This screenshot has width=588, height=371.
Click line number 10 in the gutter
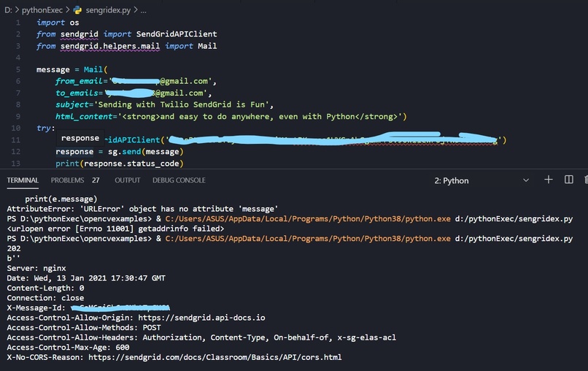16,128
